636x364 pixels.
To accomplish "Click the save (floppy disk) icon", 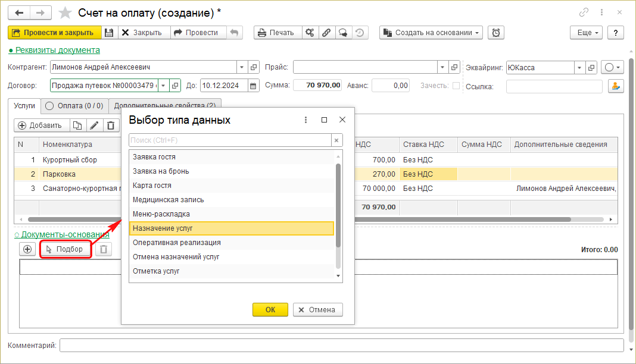I will (109, 33).
